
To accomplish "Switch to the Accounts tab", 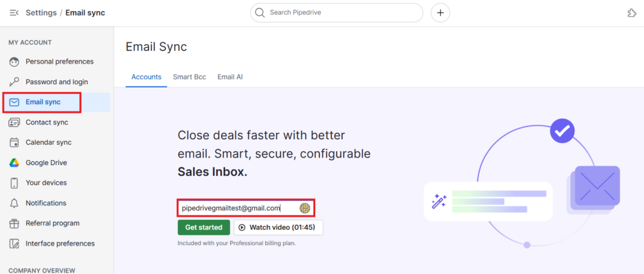I will click(x=146, y=77).
